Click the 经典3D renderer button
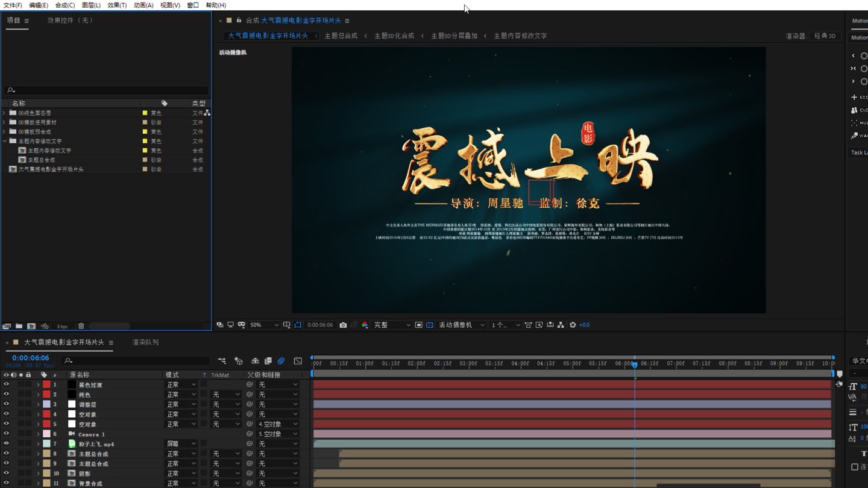The height and width of the screenshot is (488, 868). coord(825,36)
